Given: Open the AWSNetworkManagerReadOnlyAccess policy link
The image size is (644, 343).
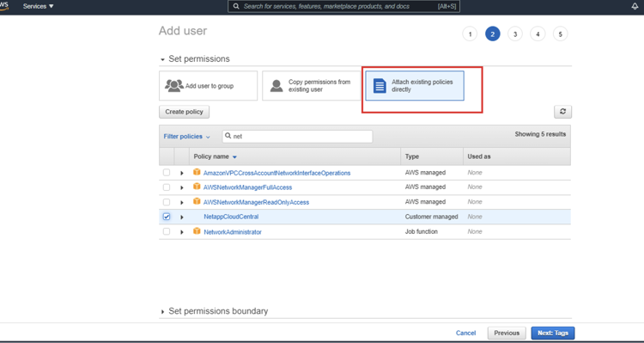Looking at the screenshot, I should click(256, 202).
